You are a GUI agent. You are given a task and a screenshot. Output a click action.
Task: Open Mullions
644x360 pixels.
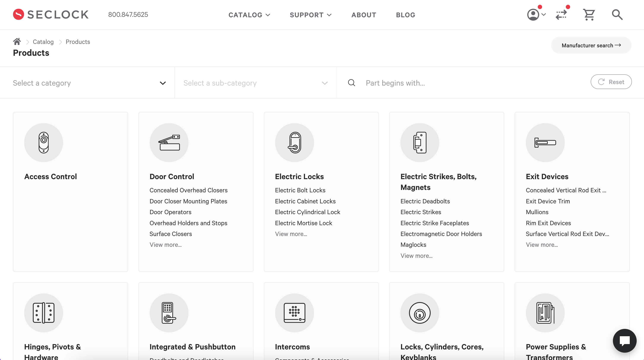[537, 212]
